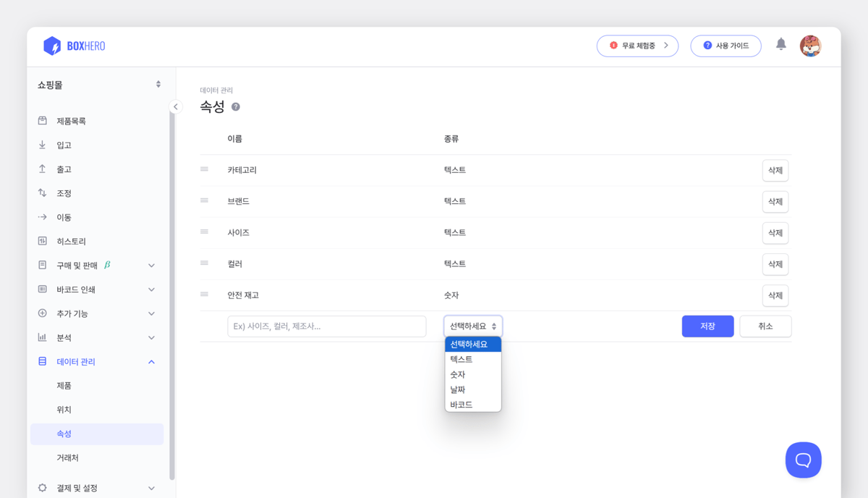The width and height of the screenshot is (868, 498).
Task: Expand the 구매 및 판매 menu chevron
Action: coord(152,265)
